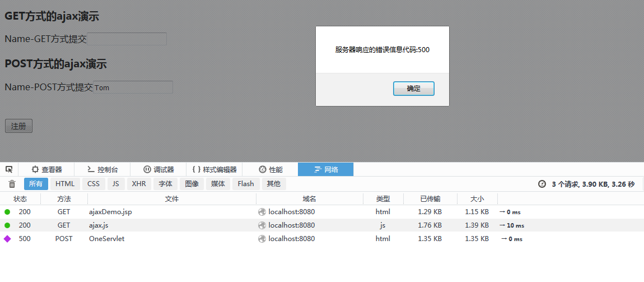Click globe icon in ajaxDemo.jsp row

[x=262, y=212]
